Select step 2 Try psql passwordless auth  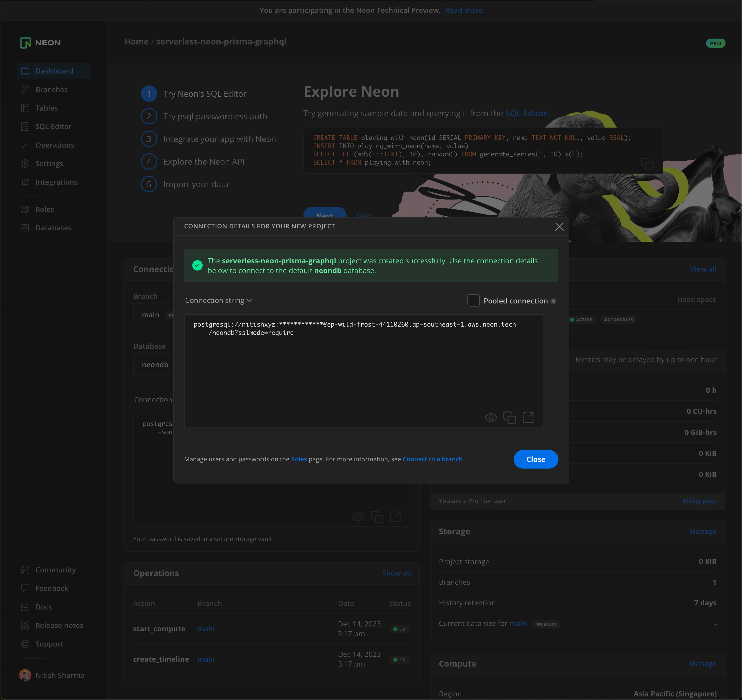[x=204, y=116]
